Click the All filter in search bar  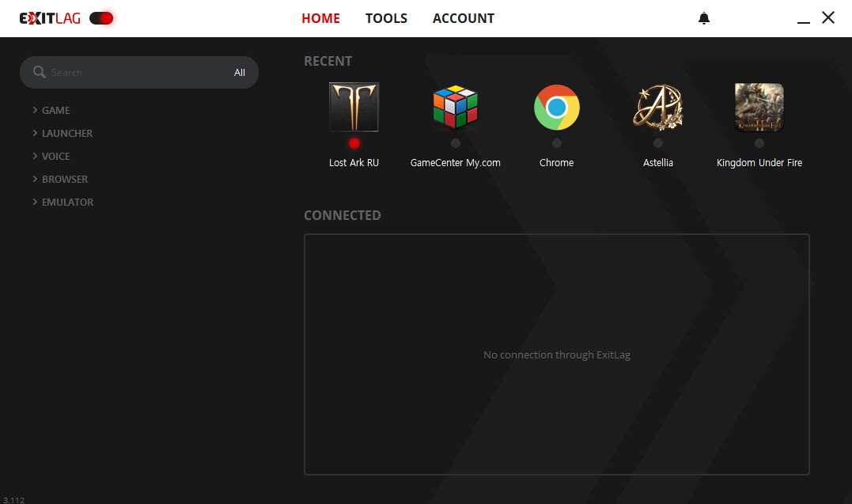(240, 73)
